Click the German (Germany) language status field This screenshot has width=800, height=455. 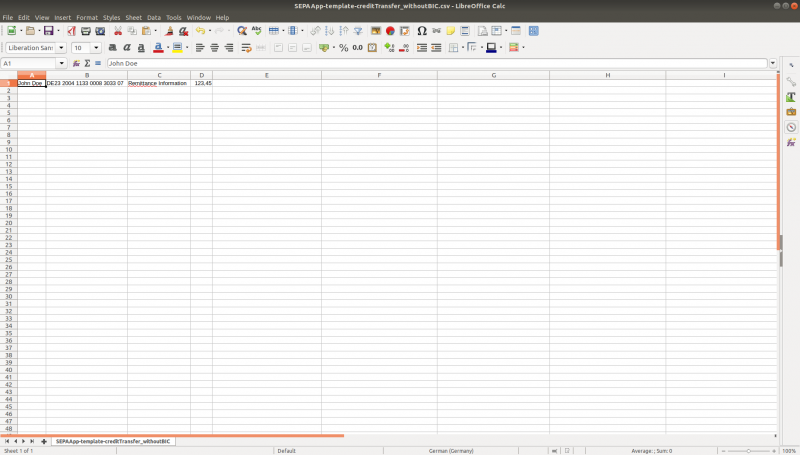click(450, 451)
